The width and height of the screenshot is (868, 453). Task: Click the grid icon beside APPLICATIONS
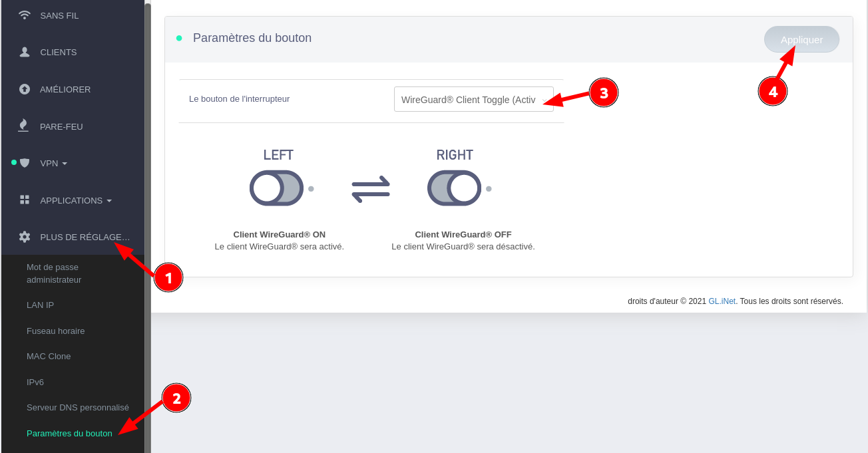tap(25, 200)
